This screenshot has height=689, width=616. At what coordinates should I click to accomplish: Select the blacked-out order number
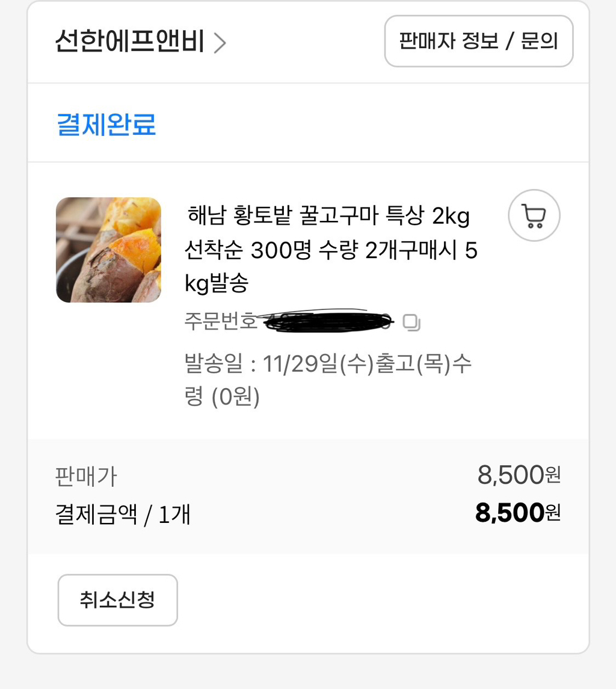click(x=327, y=321)
